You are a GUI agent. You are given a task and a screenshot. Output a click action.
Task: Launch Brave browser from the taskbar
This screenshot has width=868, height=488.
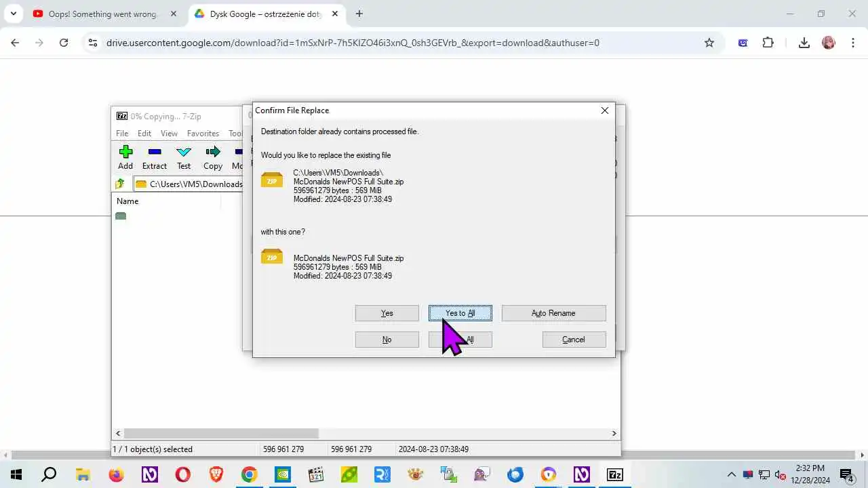coord(216,474)
